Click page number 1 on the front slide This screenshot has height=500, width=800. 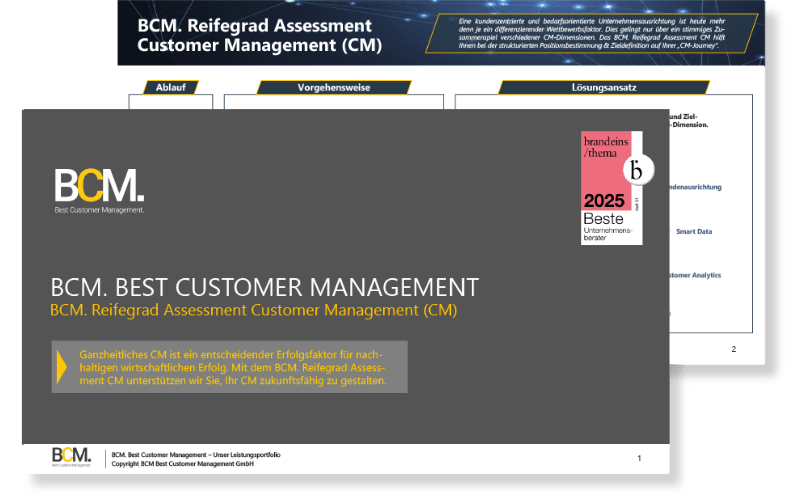click(x=638, y=457)
